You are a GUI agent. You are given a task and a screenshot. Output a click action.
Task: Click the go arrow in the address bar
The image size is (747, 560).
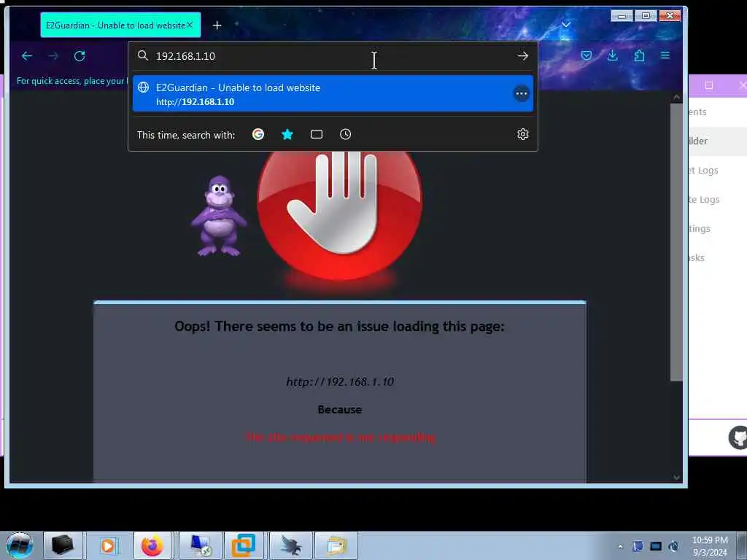pos(522,56)
